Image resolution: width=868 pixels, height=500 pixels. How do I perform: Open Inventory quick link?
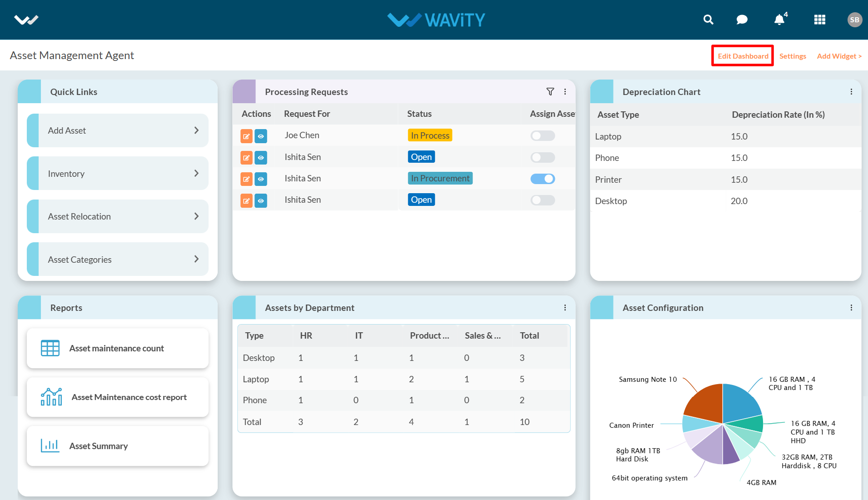pos(118,173)
